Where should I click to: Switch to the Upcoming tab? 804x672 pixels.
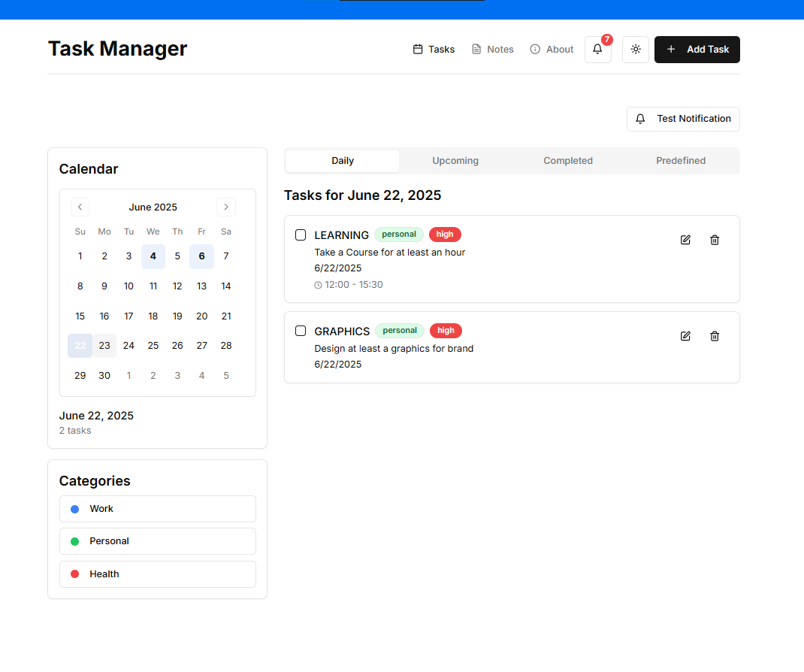click(455, 161)
